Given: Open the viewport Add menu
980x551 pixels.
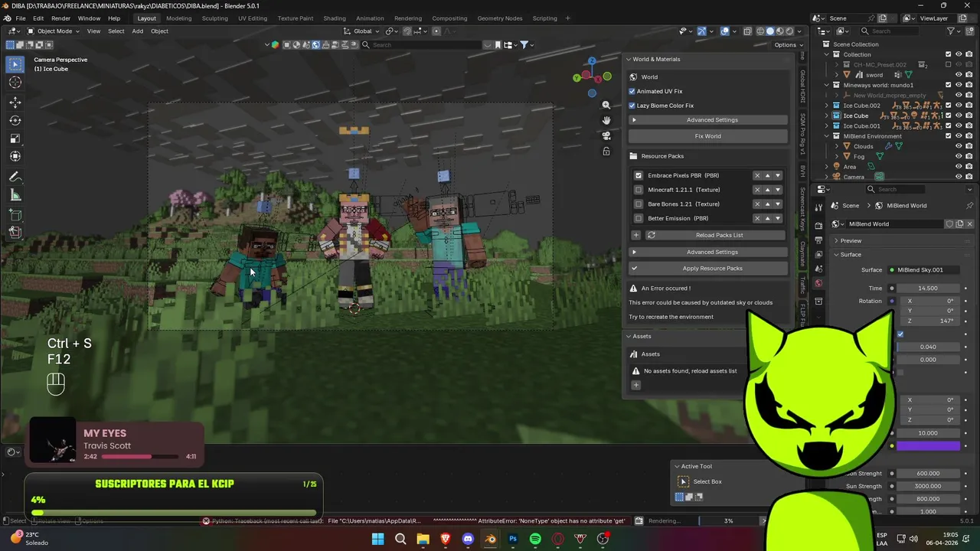Looking at the screenshot, I should (x=137, y=31).
